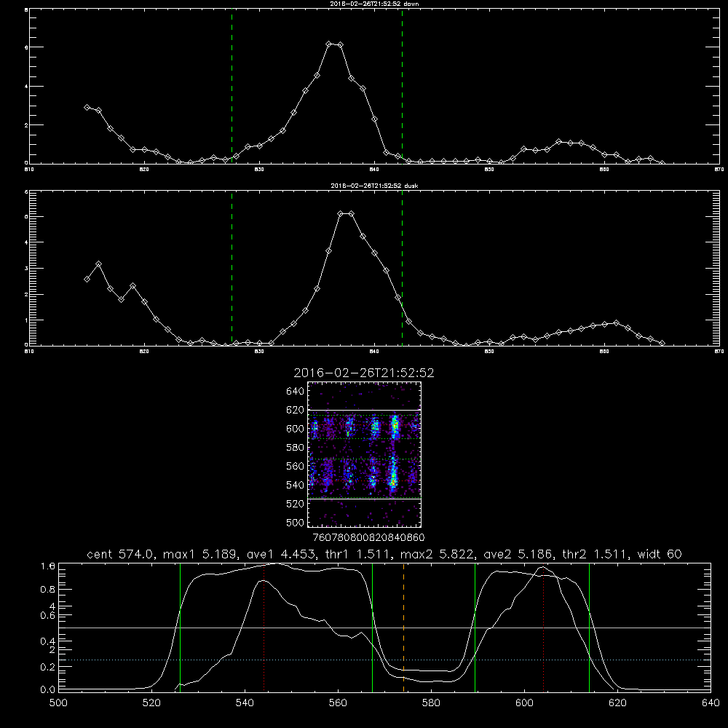Click the 820 label on the dawn plot x-axis
This screenshot has width=728, height=728.
point(144,170)
